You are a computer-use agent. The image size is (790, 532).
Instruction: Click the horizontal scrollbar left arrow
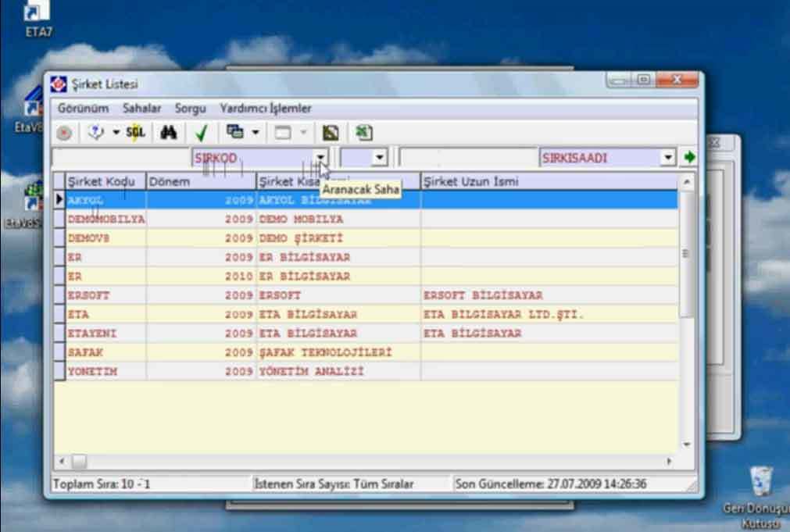pos(62,461)
